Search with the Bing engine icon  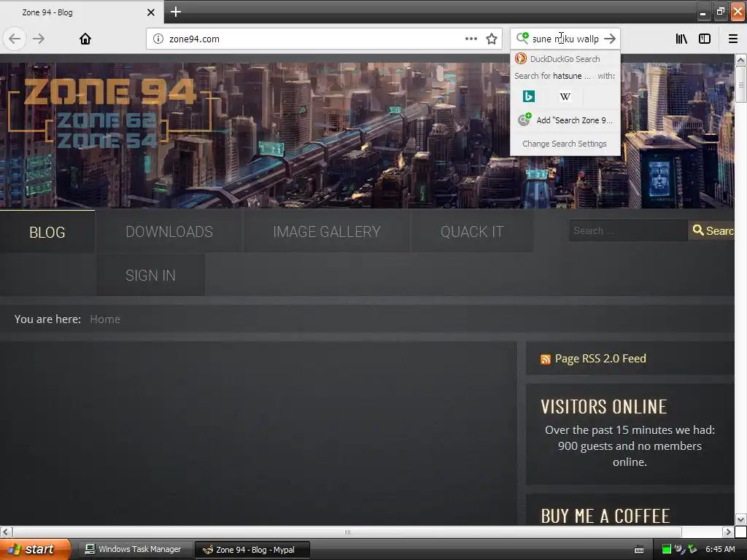click(x=528, y=96)
